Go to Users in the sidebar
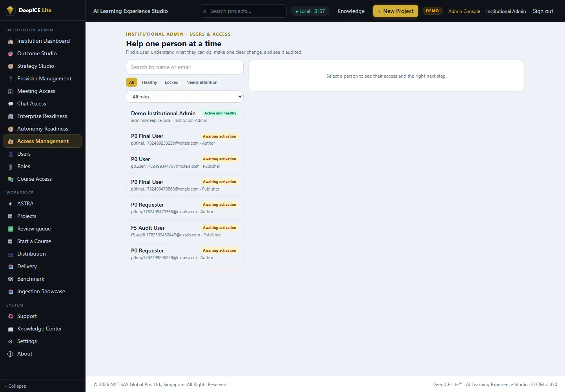 [42, 154]
